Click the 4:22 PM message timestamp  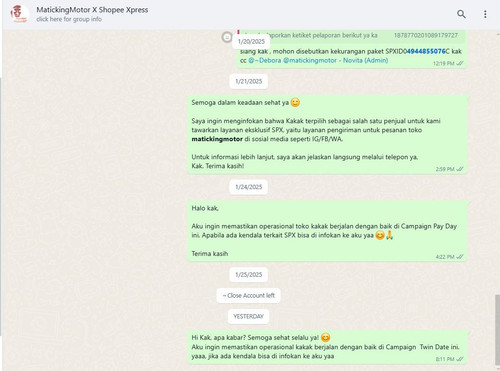coord(445,257)
